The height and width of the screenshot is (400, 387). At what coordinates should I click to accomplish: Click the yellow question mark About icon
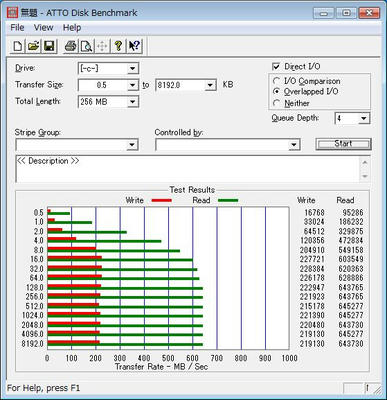click(118, 46)
